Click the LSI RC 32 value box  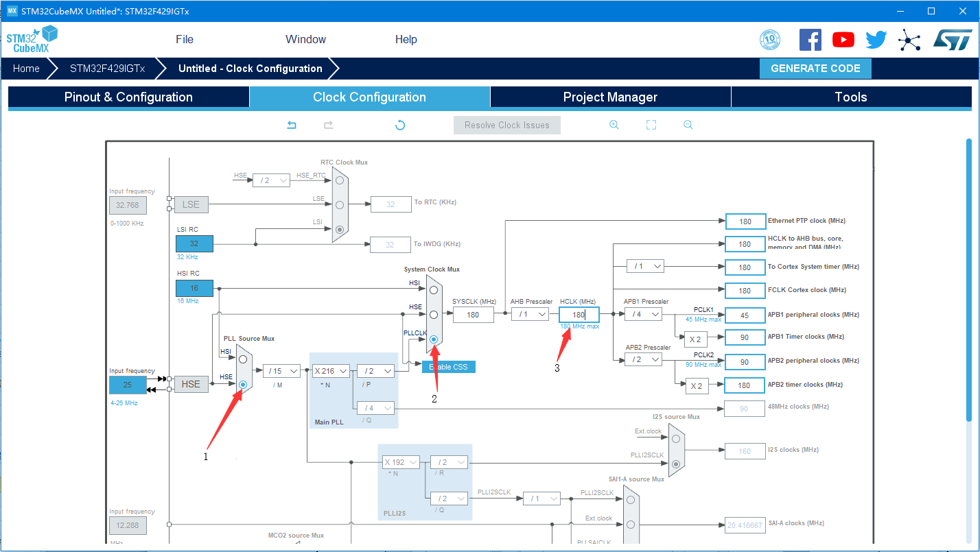point(194,243)
